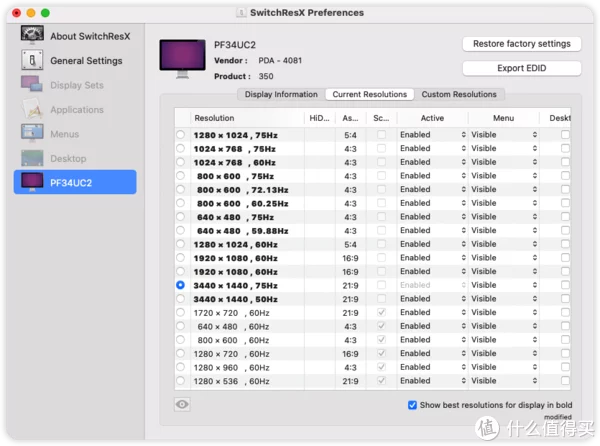This screenshot has height=446, width=600.
Task: Click 21:9 aspect cell of 1720 x 720 row
Action: tap(351, 313)
